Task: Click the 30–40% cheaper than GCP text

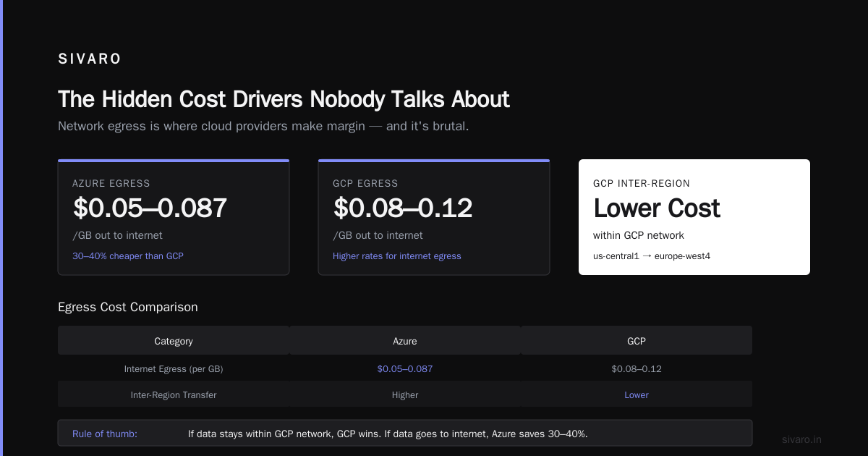Action: 128,256
